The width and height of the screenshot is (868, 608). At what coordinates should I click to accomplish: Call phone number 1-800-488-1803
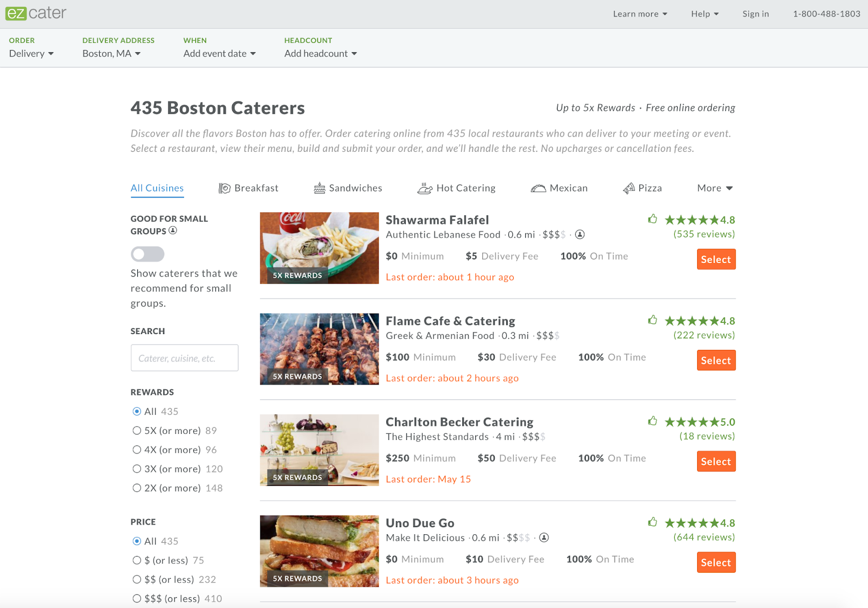827,14
